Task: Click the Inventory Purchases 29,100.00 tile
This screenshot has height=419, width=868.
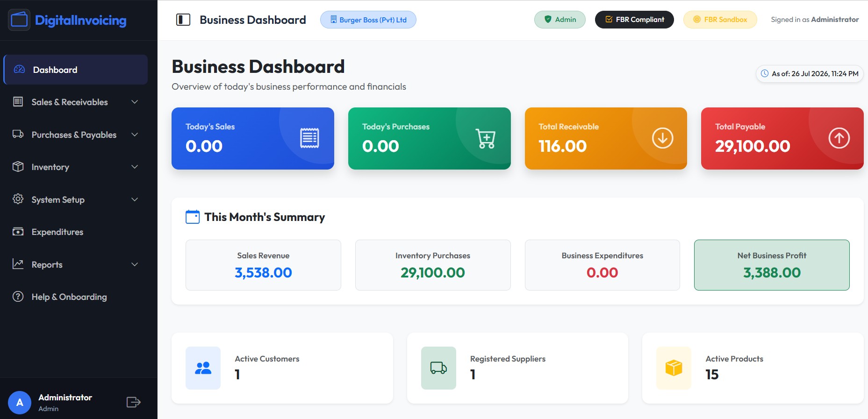Action: coord(433,265)
